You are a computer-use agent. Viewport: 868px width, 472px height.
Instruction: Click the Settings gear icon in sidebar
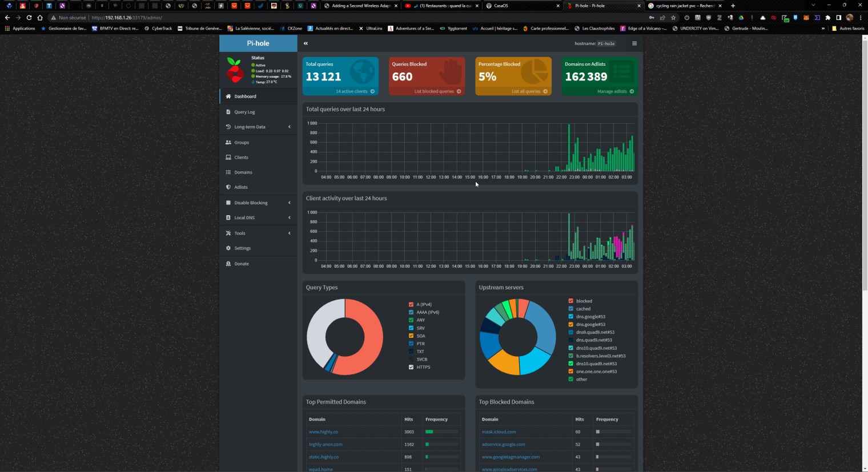[x=228, y=248]
